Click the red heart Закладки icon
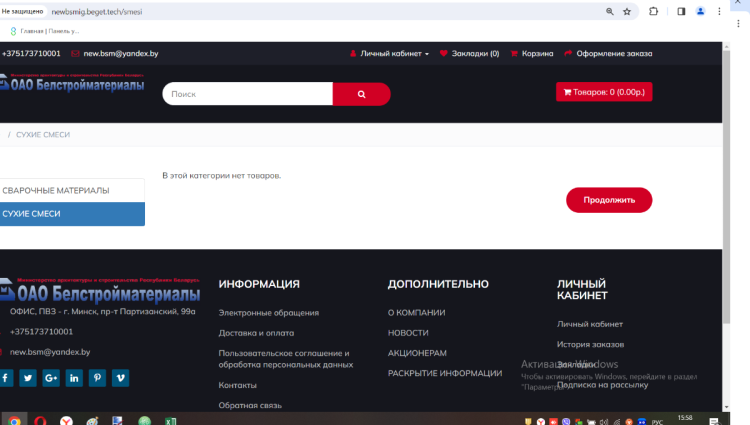The image size is (750, 425). [443, 54]
